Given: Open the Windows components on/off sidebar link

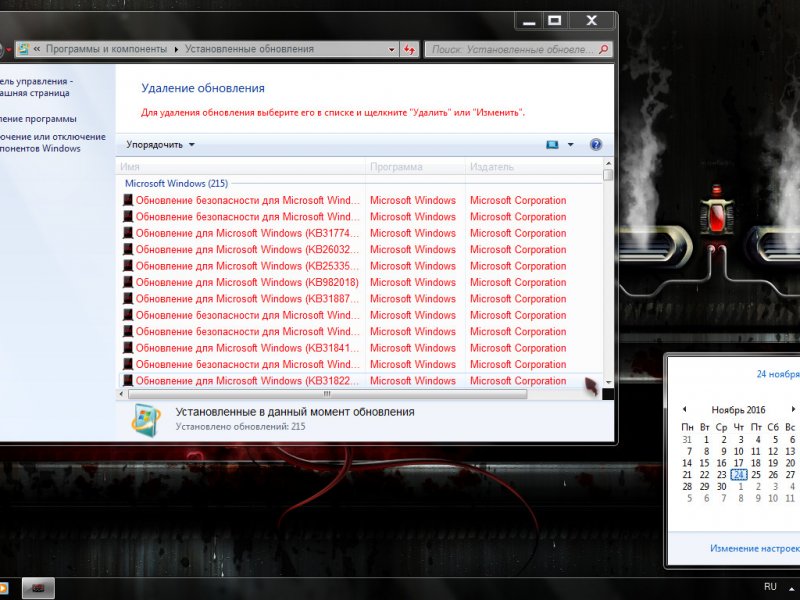Looking at the screenshot, I should click(52, 143).
